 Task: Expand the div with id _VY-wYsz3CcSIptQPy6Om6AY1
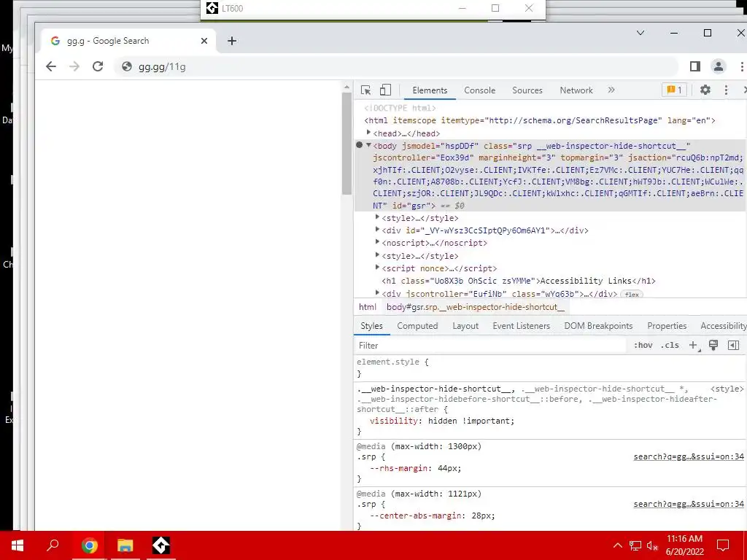point(377,230)
